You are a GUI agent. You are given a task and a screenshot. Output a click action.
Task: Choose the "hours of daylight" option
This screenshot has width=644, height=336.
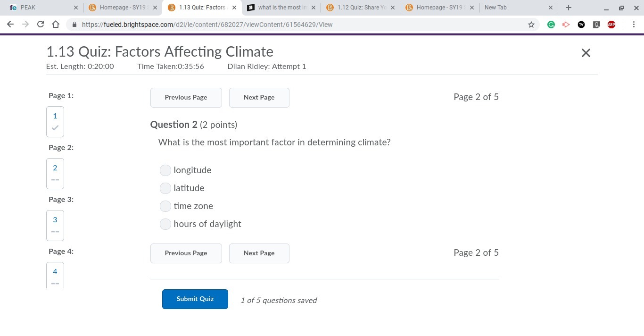[165, 224]
